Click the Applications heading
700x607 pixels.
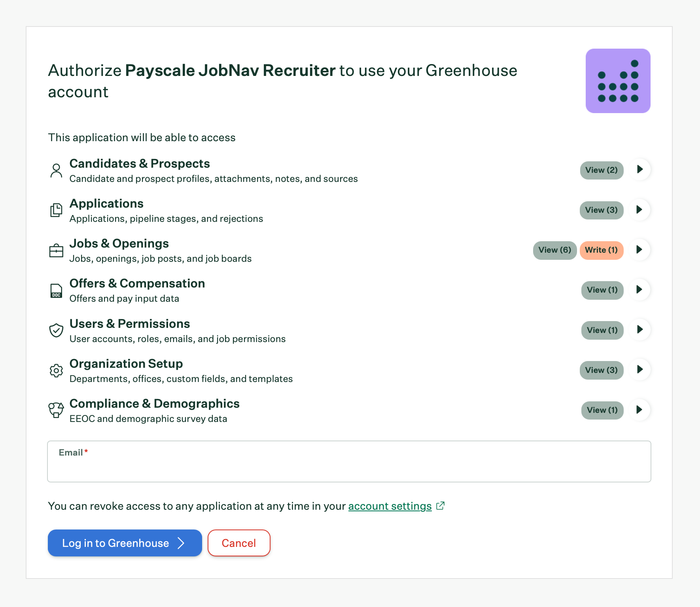tap(106, 203)
